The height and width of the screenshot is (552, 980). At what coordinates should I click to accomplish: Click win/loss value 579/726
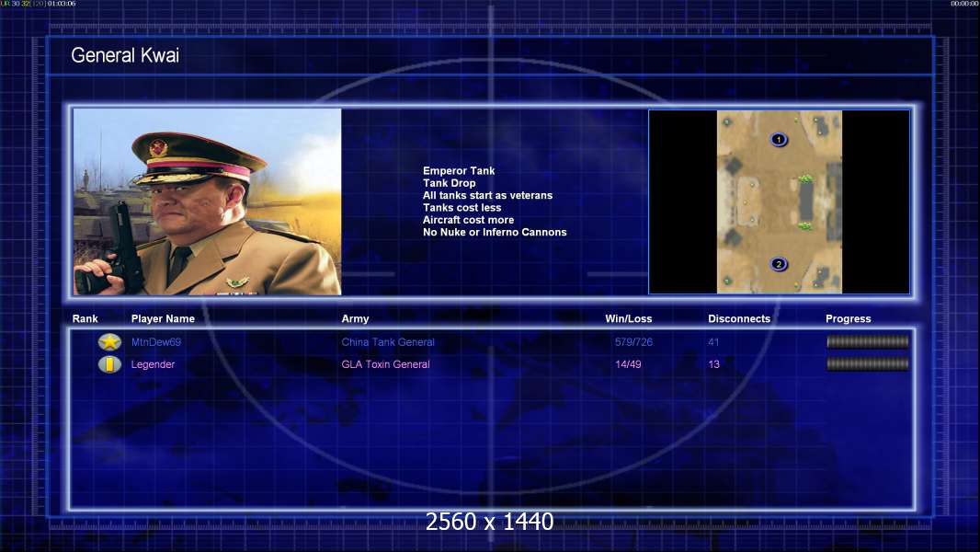[633, 342]
